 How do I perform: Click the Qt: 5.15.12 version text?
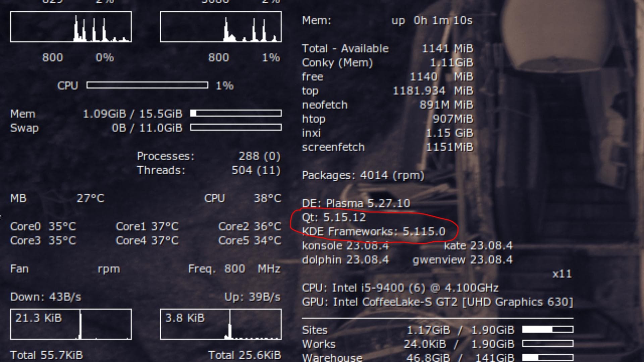click(334, 217)
